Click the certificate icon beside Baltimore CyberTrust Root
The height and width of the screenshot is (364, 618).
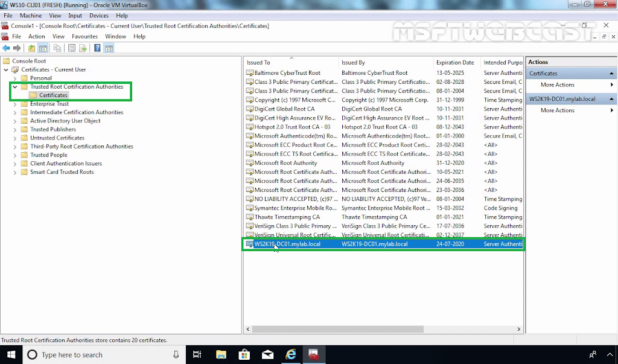(249, 73)
